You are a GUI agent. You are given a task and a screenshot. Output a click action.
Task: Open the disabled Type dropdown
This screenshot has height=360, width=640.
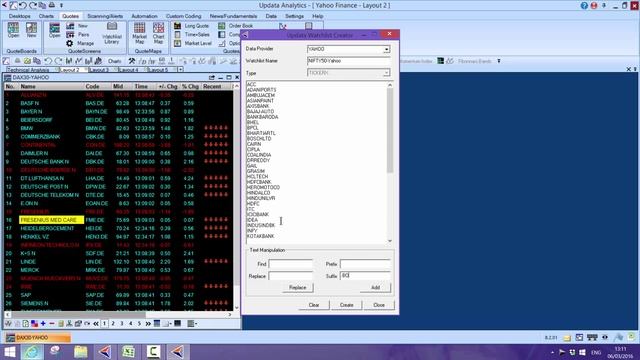386,73
